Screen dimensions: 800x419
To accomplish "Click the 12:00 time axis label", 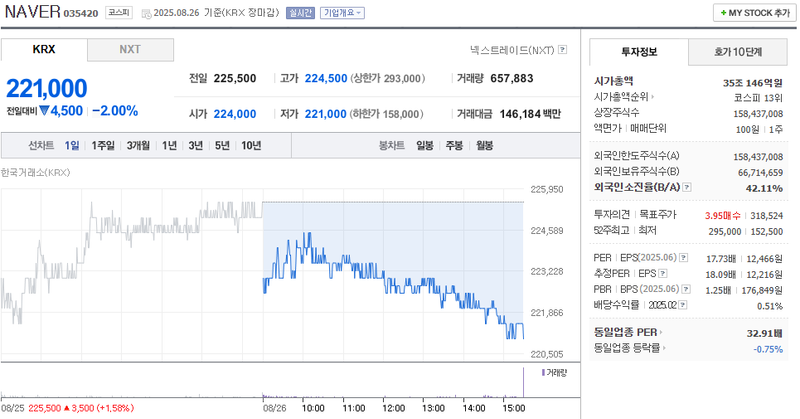I will [393, 408].
